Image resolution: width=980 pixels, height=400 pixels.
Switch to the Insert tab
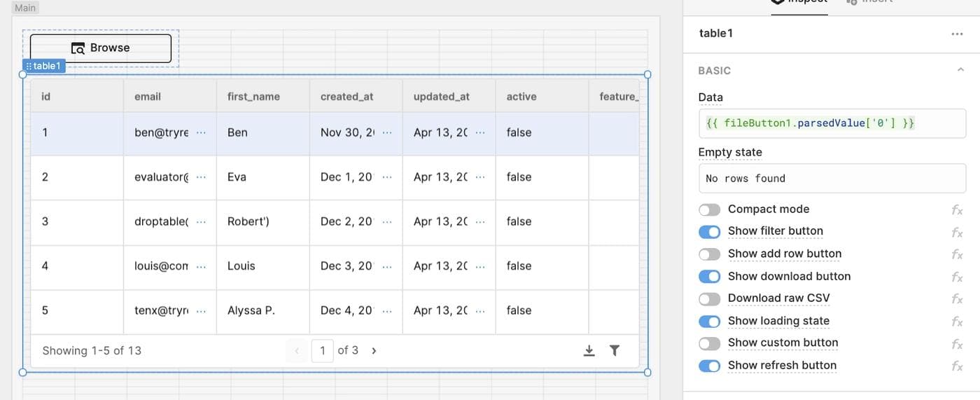click(869, 2)
